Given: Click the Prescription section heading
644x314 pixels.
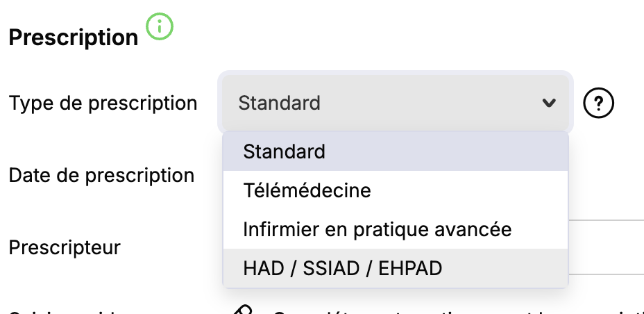Looking at the screenshot, I should pyautogui.click(x=74, y=38).
